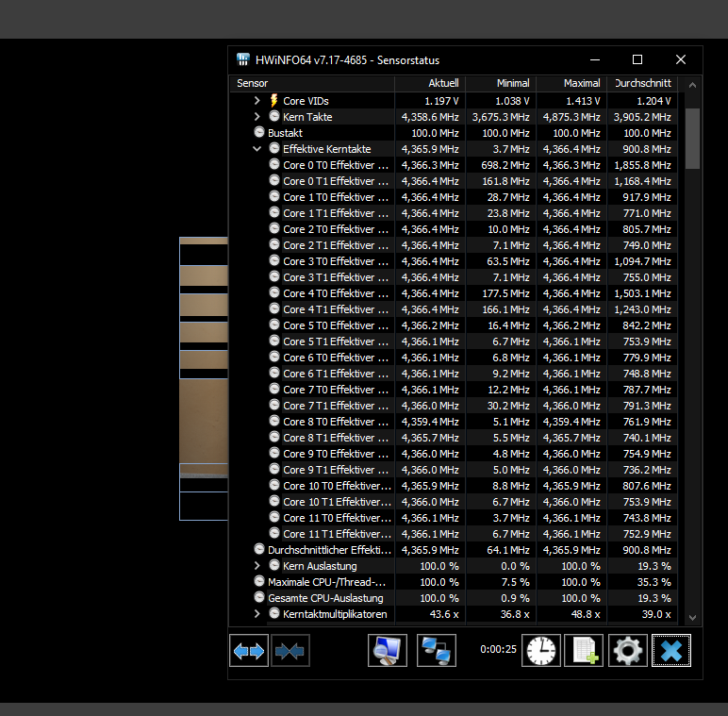Maximize the HWiNFO64 Sensorstatus window
The width and height of the screenshot is (728, 716).
click(637, 59)
